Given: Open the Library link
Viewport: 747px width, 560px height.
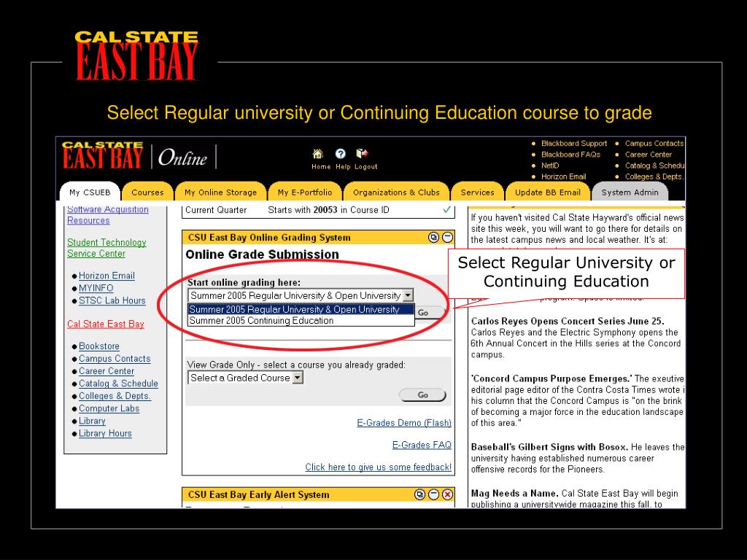Looking at the screenshot, I should tap(92, 421).
